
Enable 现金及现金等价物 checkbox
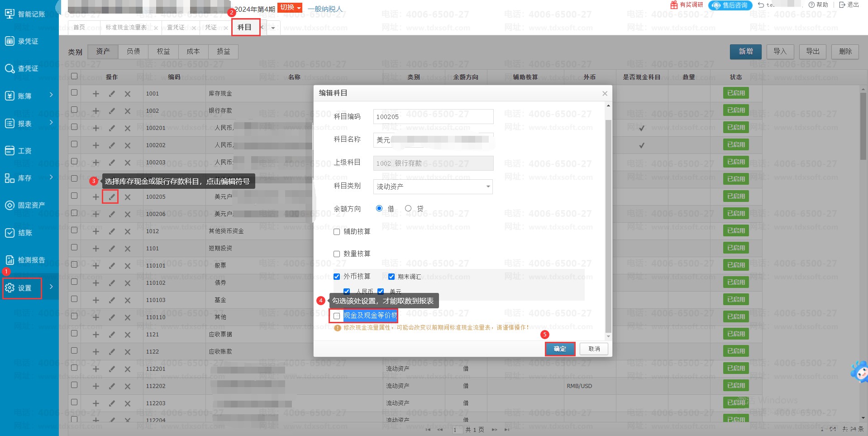click(337, 316)
